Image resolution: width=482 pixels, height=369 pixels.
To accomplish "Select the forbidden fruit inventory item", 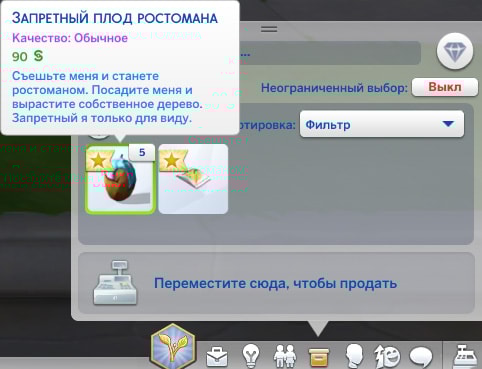I will point(120,179).
